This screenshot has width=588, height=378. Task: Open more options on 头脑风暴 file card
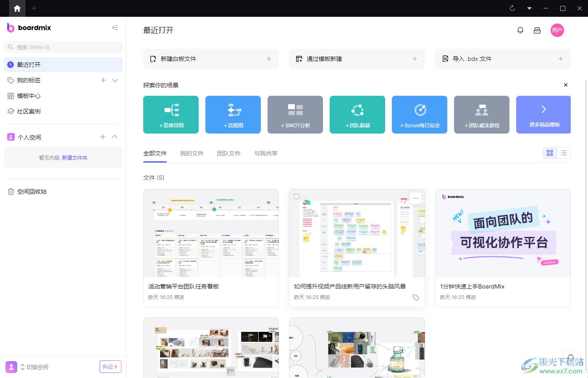pos(416,198)
